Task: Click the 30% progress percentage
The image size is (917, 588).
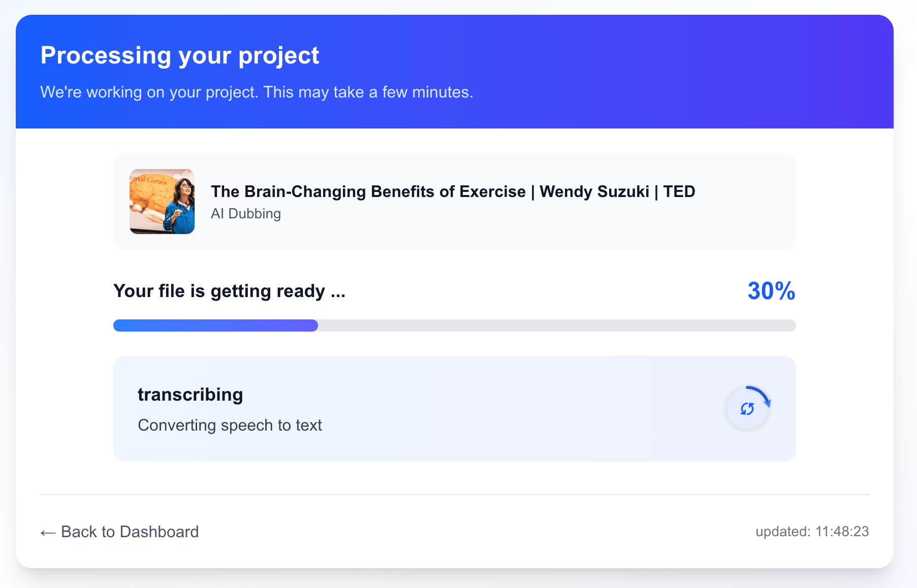Action: pyautogui.click(x=770, y=291)
